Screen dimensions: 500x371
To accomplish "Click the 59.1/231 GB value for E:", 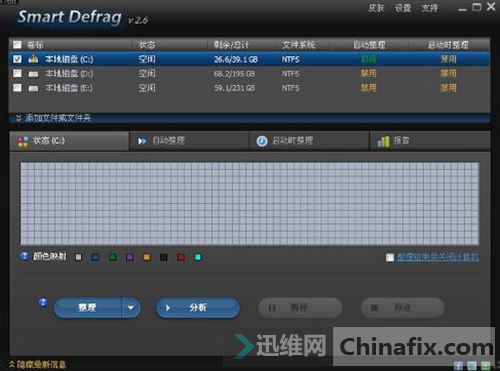I will point(234,88).
